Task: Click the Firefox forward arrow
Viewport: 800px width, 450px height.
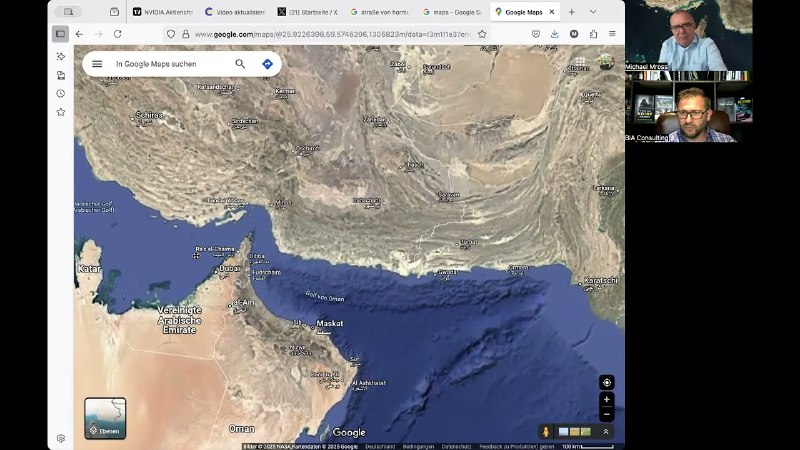Action: [x=98, y=34]
